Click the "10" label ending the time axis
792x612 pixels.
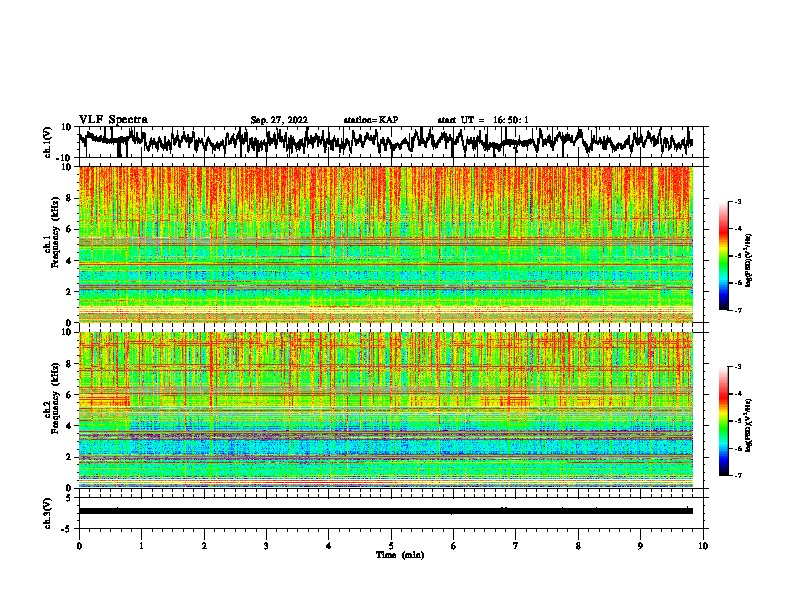[x=703, y=546]
